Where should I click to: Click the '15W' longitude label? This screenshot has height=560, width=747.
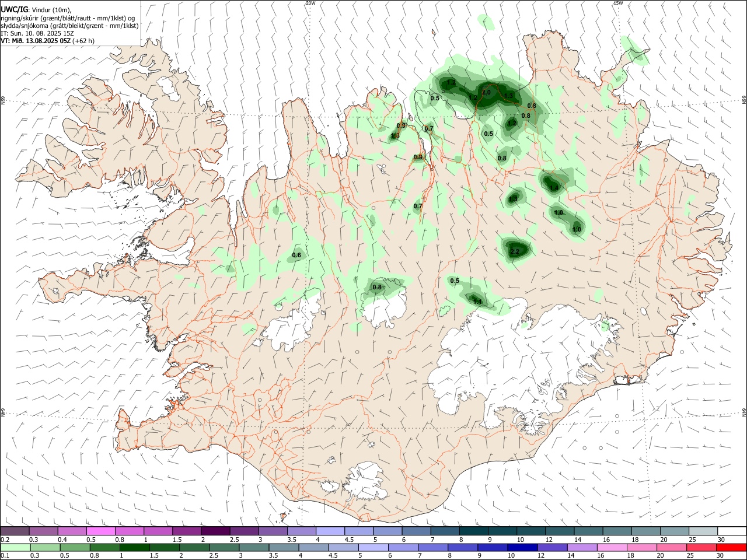pos(617,3)
